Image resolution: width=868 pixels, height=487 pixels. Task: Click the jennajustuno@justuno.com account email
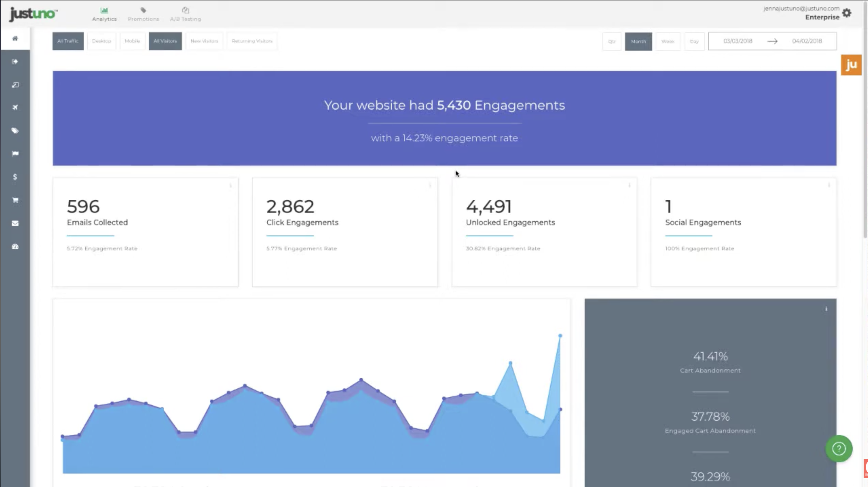[x=801, y=8]
